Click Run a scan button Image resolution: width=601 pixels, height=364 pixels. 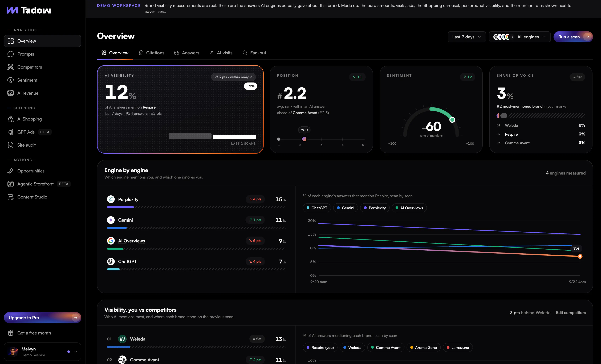(x=573, y=37)
